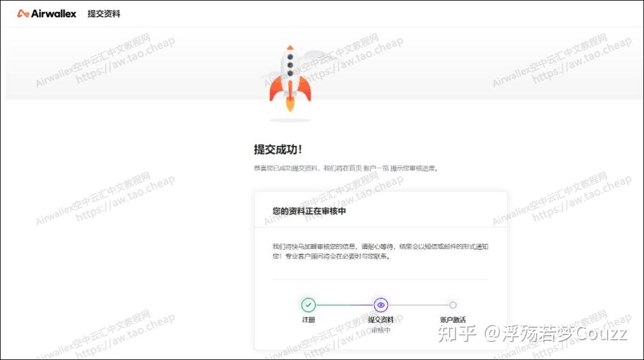
Task: Click the progress connector between 注册 and 提交资料
Action: 345,305
